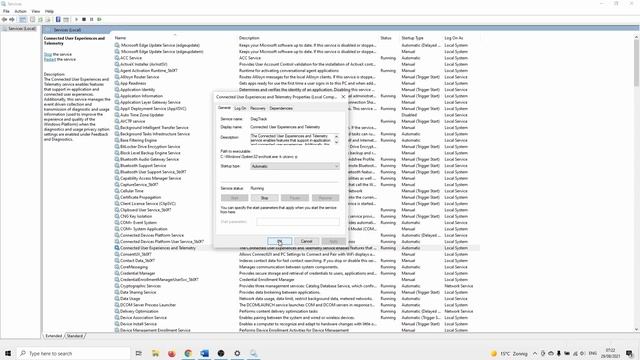Toggle the Show/Hide Action Pane toolbar icon

[66, 20]
